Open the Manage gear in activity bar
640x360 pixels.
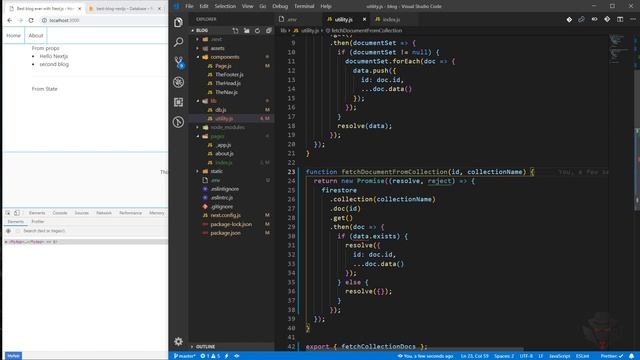pos(178,341)
